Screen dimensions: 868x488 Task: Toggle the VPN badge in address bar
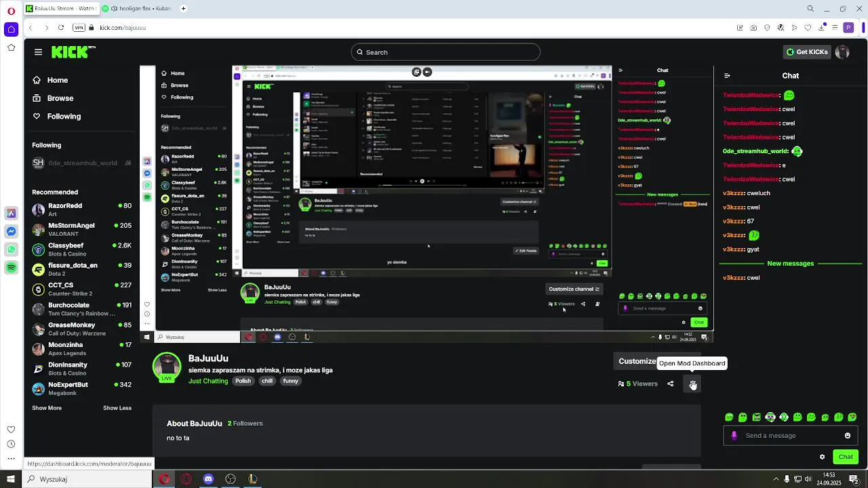click(79, 28)
